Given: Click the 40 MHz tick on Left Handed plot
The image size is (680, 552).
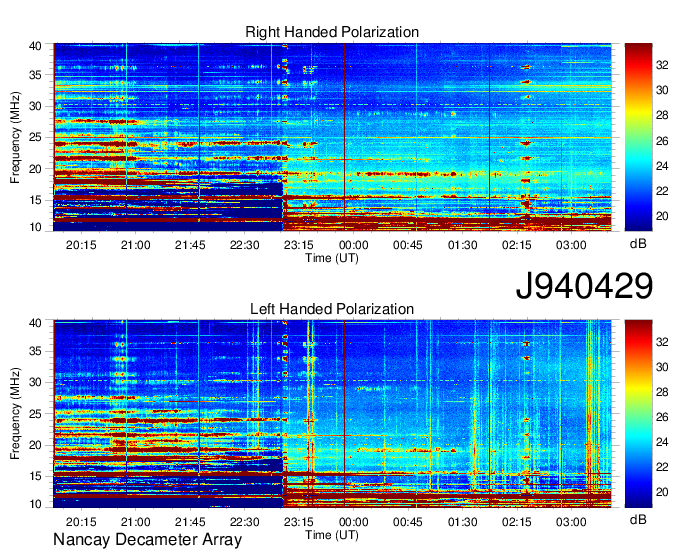Looking at the screenshot, I should 35,323.
